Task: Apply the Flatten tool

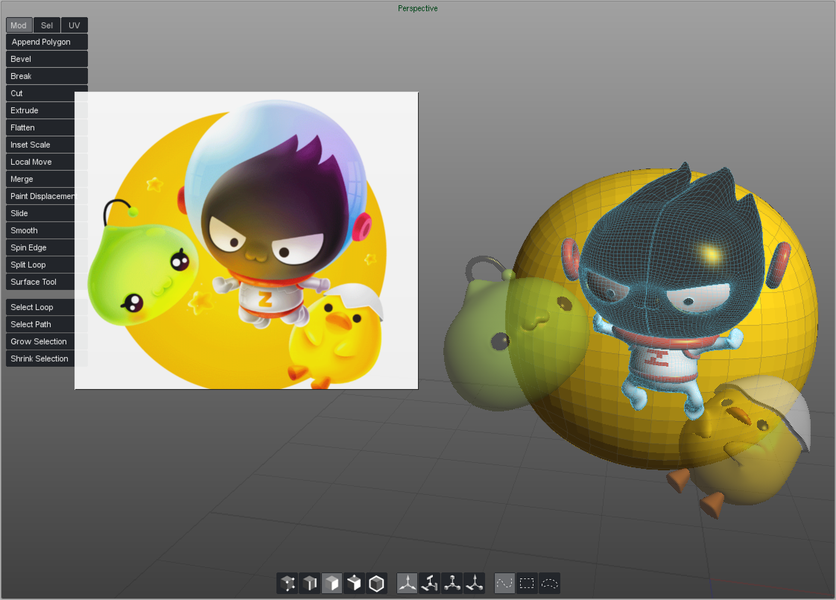Action: point(41,127)
